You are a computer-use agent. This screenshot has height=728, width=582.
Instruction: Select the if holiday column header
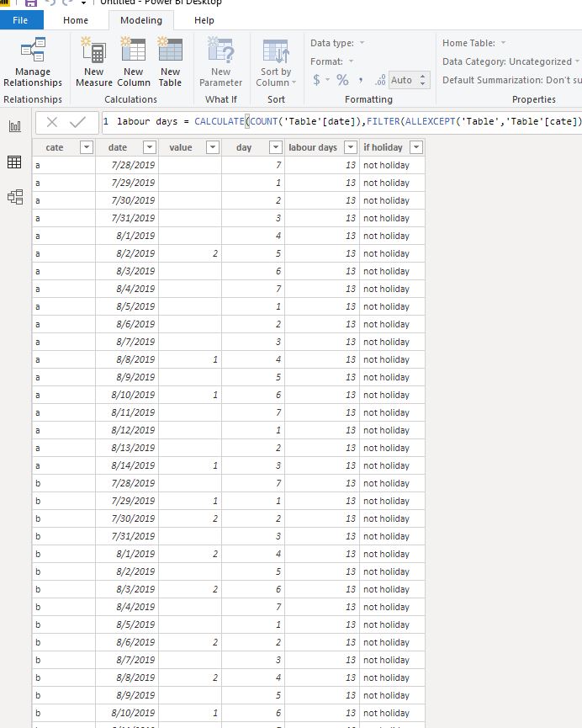(x=384, y=147)
